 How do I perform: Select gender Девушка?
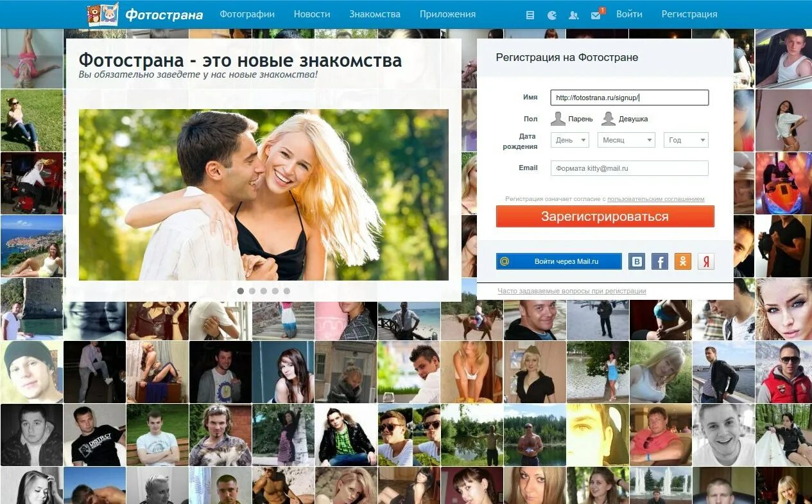click(x=625, y=119)
